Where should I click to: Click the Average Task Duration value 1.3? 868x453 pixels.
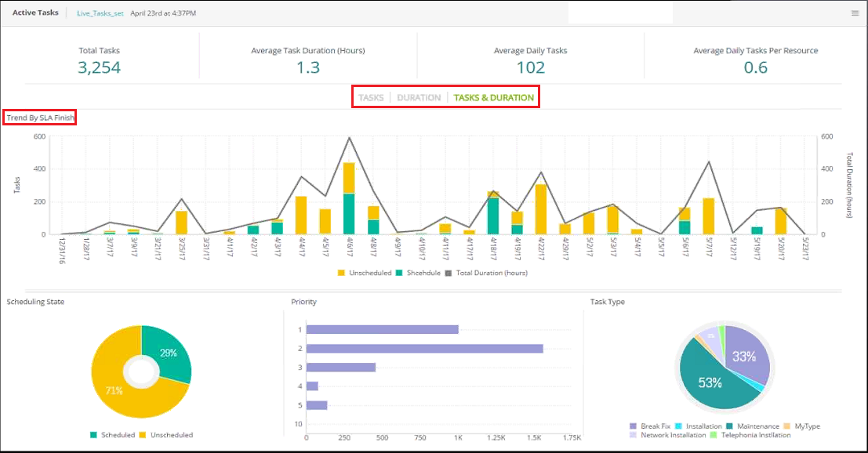[x=308, y=67]
